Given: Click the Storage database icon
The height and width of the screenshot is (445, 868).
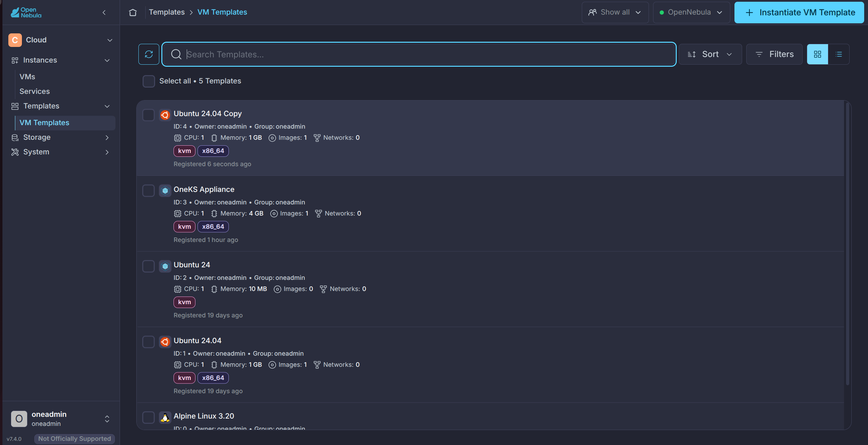Looking at the screenshot, I should [15, 138].
